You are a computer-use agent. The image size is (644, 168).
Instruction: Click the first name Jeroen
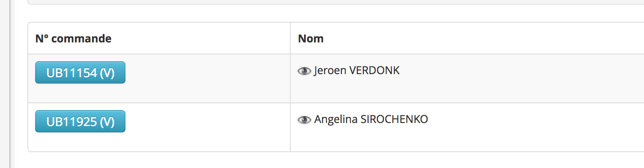[330, 71]
